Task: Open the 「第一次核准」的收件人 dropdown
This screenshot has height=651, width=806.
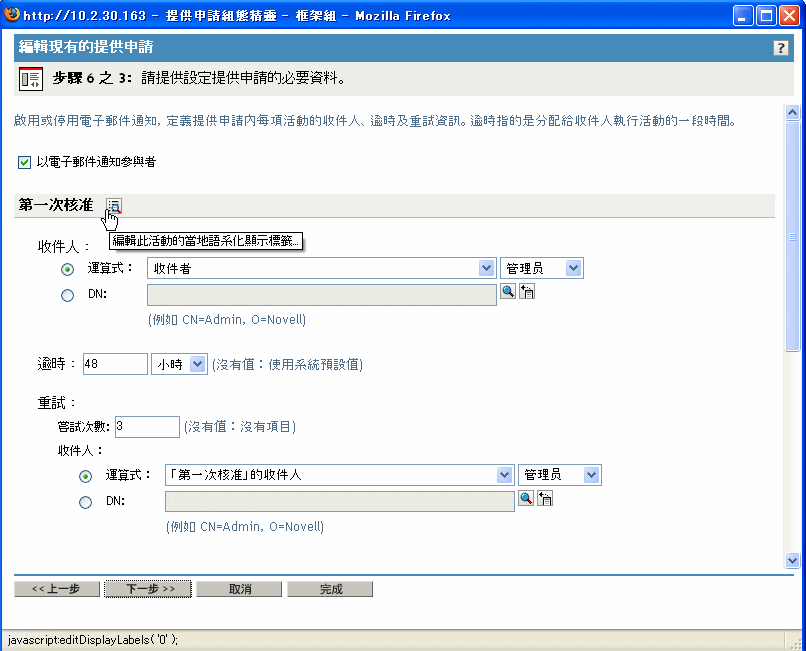Action: (x=339, y=475)
